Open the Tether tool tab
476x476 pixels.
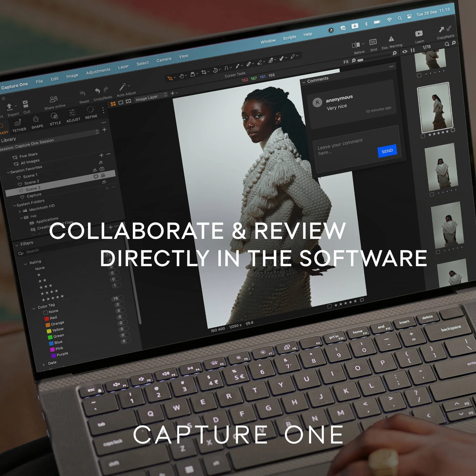(18, 122)
